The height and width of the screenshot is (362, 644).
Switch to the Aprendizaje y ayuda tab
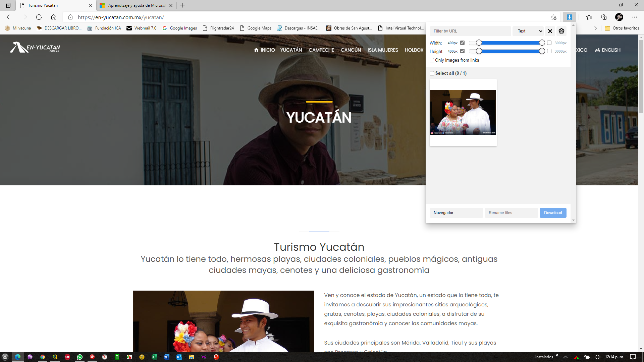[134, 5]
